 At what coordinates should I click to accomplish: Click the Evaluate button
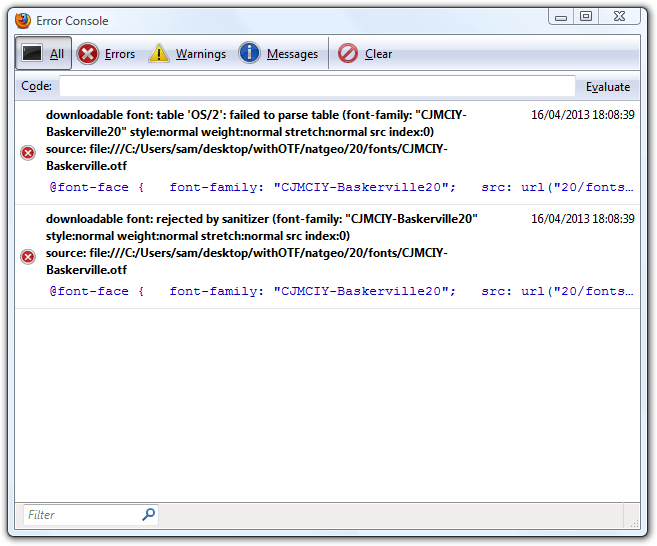608,87
